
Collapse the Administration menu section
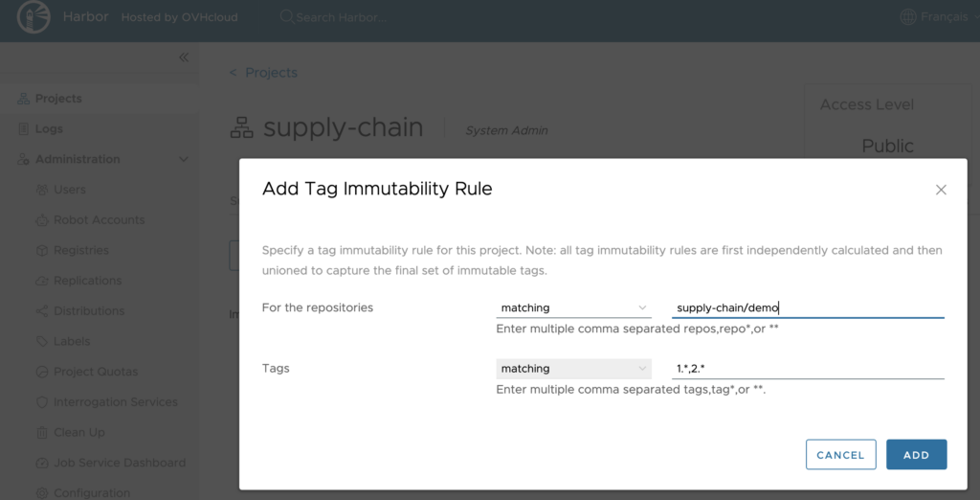(x=184, y=160)
